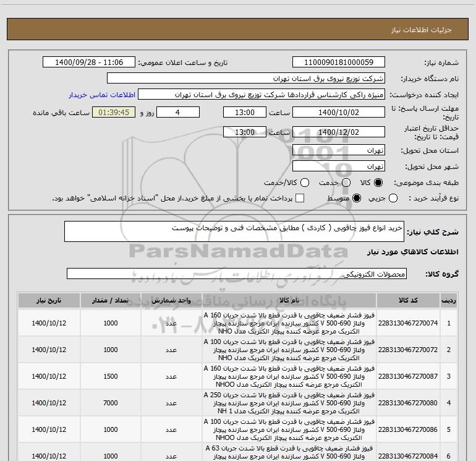The width and height of the screenshot is (476, 461).
Task: Click the delivery province field تهران
Action: coord(339,150)
